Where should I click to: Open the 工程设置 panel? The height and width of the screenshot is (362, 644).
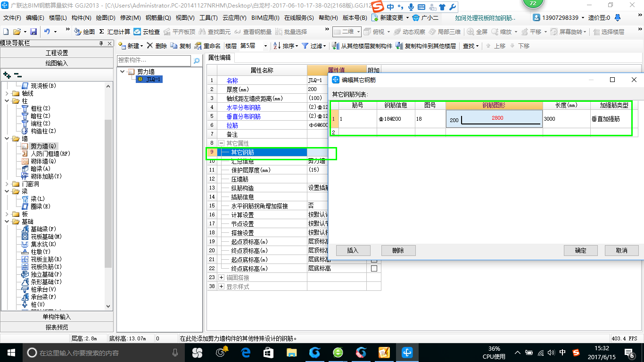57,53
